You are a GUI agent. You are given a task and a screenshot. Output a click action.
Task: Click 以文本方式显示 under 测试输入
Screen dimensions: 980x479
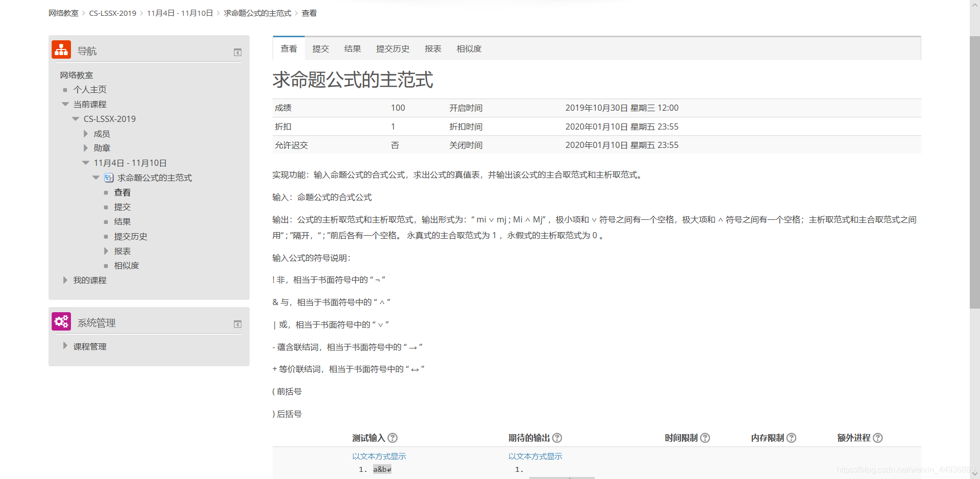pos(379,456)
